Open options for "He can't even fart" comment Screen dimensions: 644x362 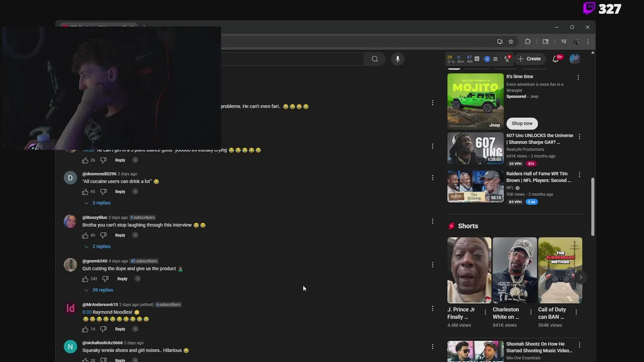432,103
